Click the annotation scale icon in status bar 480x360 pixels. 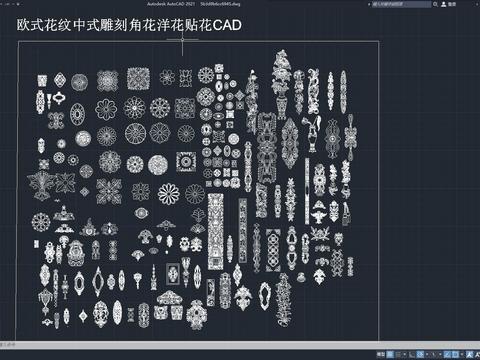(x=470, y=354)
